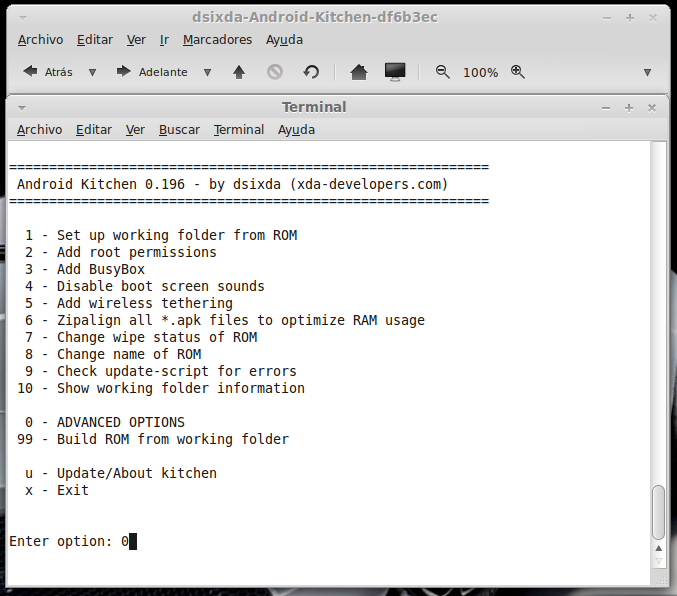Open the file manager Ayuda menu
This screenshot has height=596, width=677.
[284, 40]
